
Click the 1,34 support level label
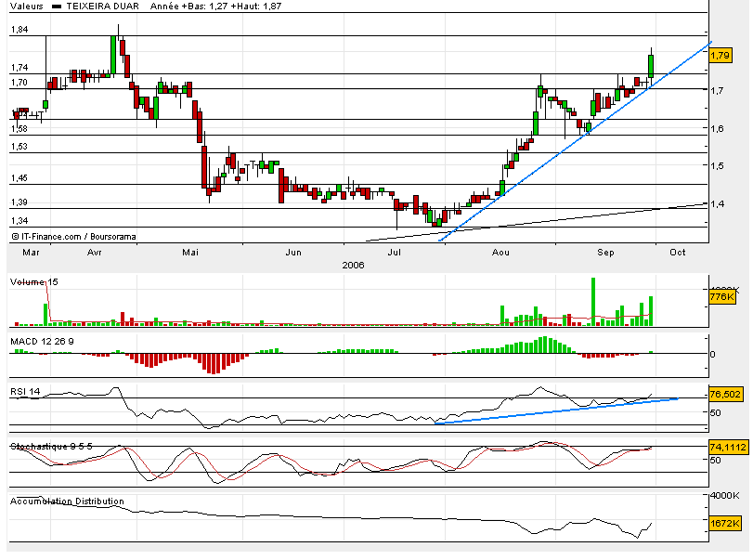tap(19, 221)
